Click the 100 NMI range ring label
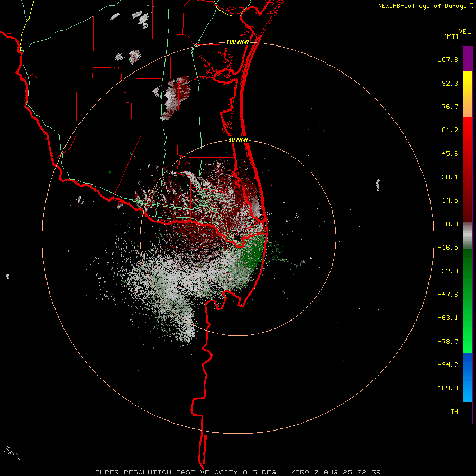This screenshot has width=476, height=476. [237, 42]
